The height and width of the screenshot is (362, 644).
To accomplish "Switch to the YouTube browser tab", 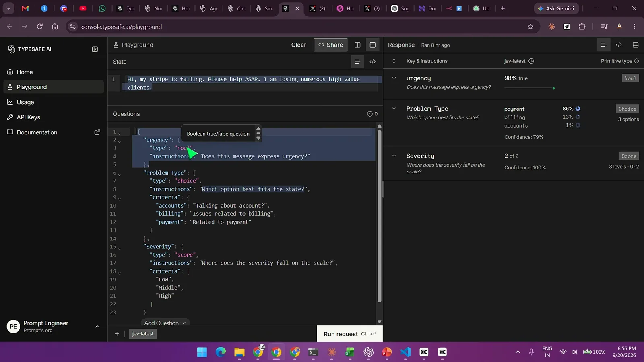I will 83,8.
